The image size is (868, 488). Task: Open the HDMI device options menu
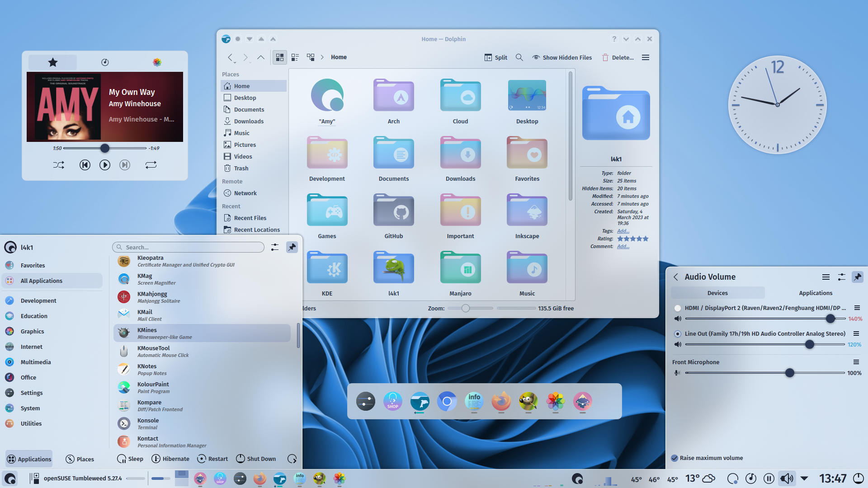(x=857, y=308)
